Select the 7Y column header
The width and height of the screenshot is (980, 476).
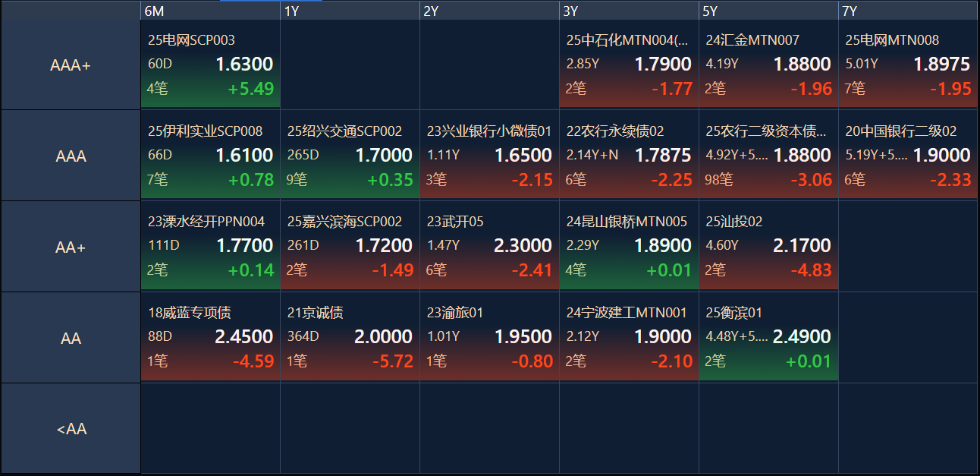(908, 11)
